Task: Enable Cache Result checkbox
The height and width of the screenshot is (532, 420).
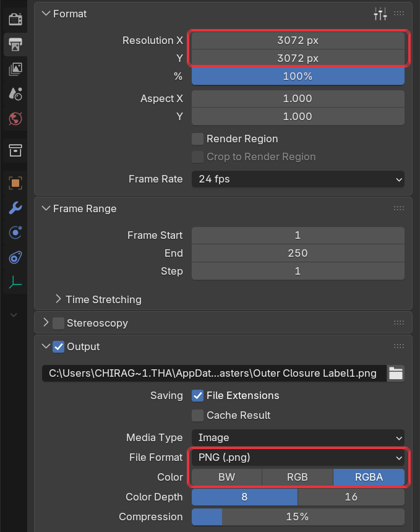Action: pos(197,415)
